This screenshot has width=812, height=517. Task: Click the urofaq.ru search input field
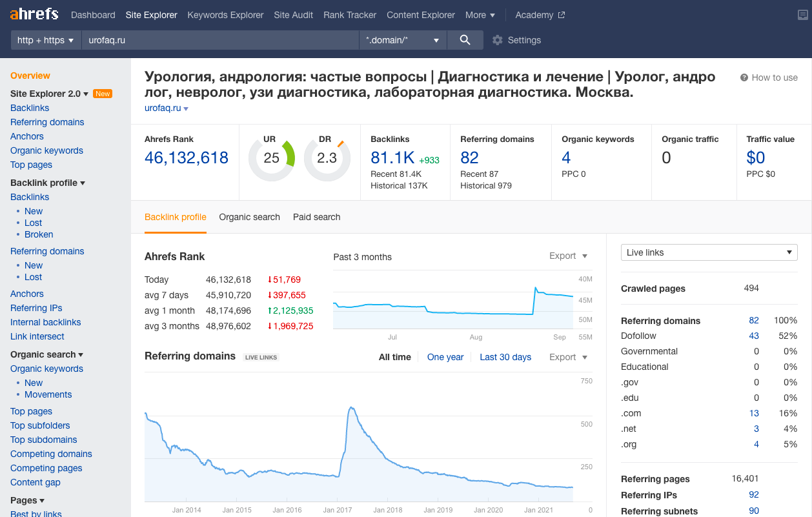[220, 40]
